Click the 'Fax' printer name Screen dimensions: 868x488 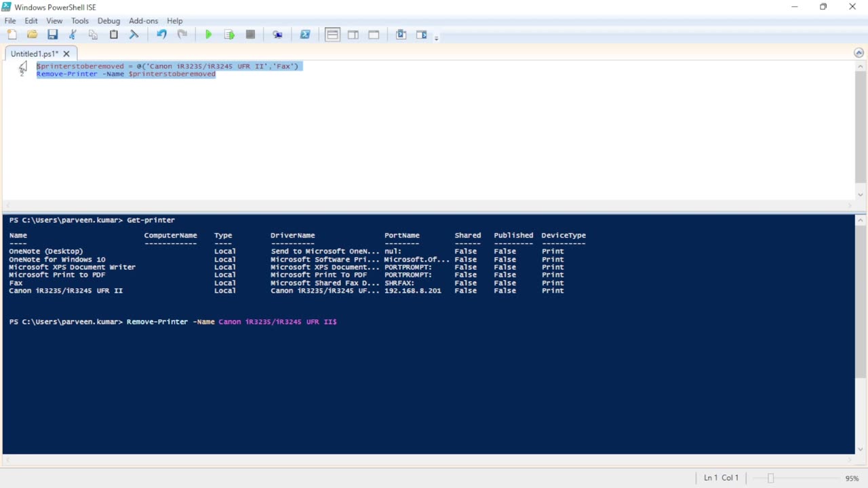point(16,283)
